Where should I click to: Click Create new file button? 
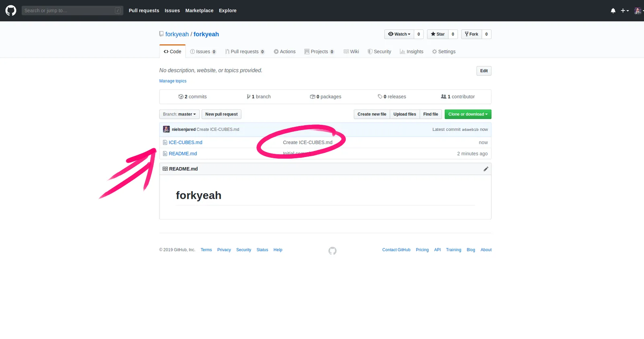(x=372, y=114)
